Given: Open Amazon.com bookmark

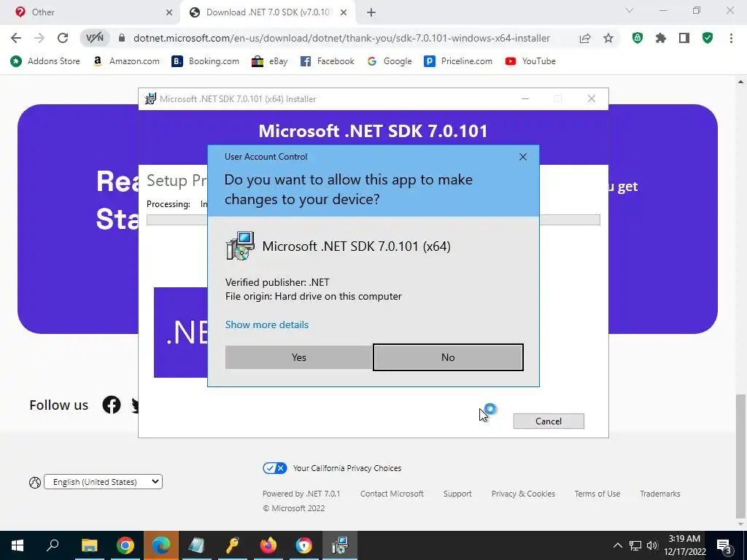Looking at the screenshot, I should 126,61.
